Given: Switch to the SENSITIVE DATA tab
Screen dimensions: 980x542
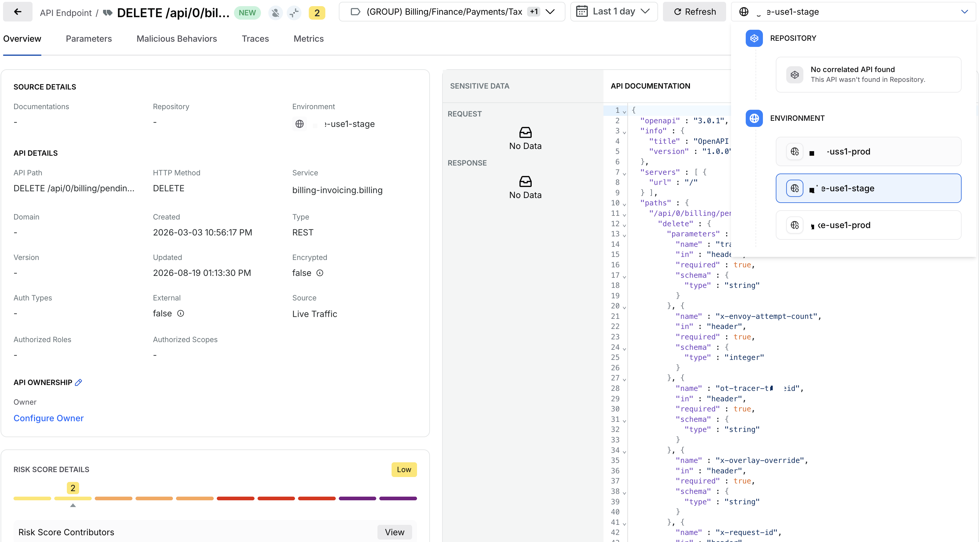Looking at the screenshot, I should [x=479, y=86].
